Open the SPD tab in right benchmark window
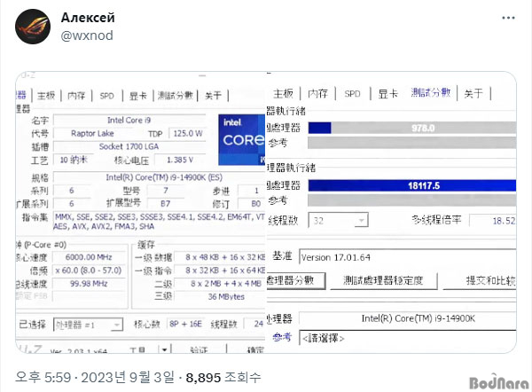The image size is (532, 392). tap(353, 94)
